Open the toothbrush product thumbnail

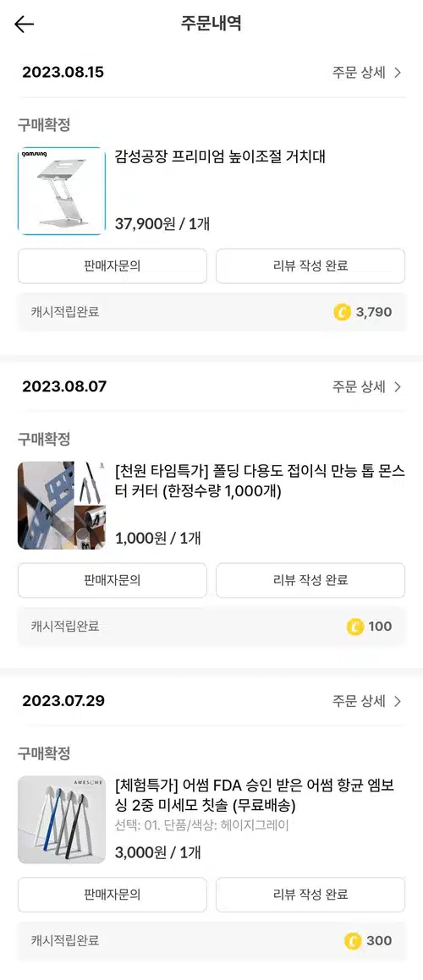point(61,819)
